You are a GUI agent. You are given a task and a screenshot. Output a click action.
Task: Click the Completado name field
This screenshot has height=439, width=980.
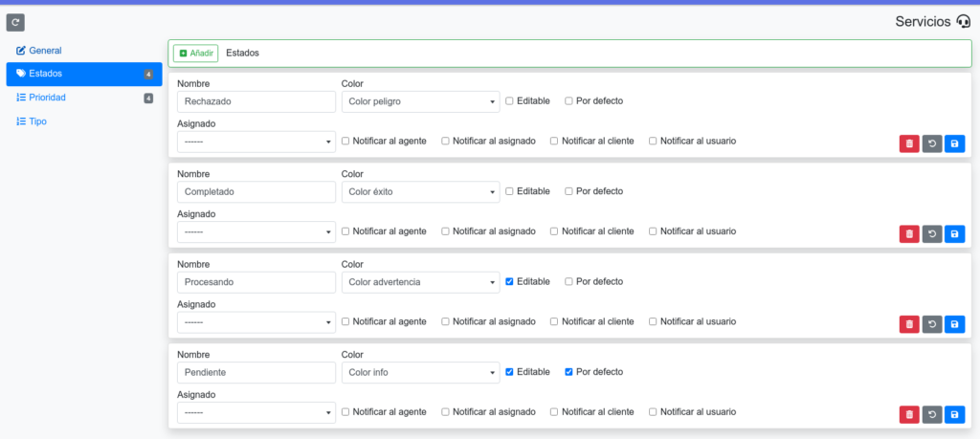256,191
